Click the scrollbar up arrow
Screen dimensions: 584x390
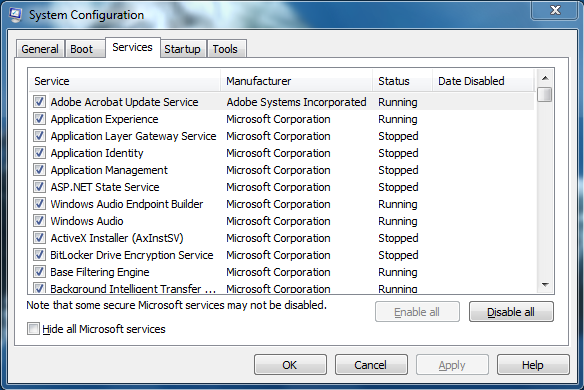coord(545,78)
